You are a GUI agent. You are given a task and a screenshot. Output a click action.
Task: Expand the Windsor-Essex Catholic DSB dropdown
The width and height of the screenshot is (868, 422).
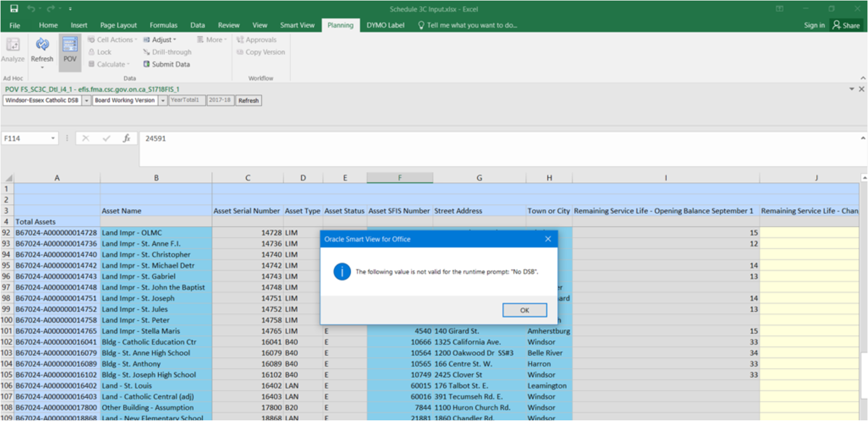pyautogui.click(x=86, y=101)
